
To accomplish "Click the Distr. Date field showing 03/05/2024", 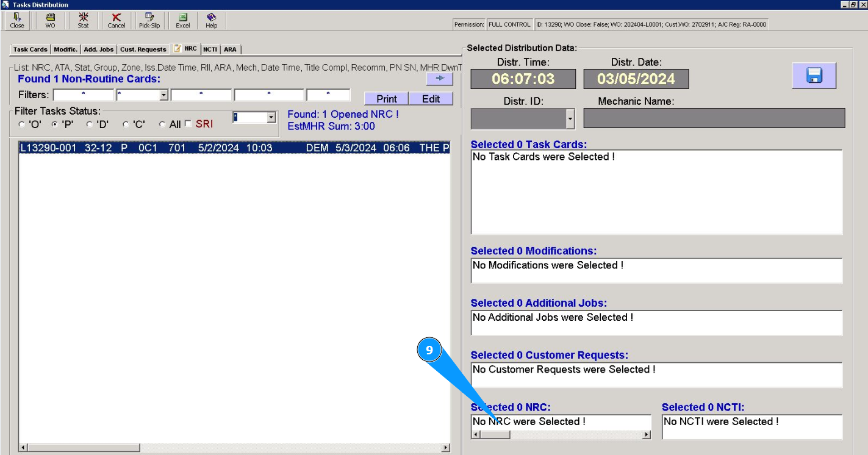I will tap(636, 79).
